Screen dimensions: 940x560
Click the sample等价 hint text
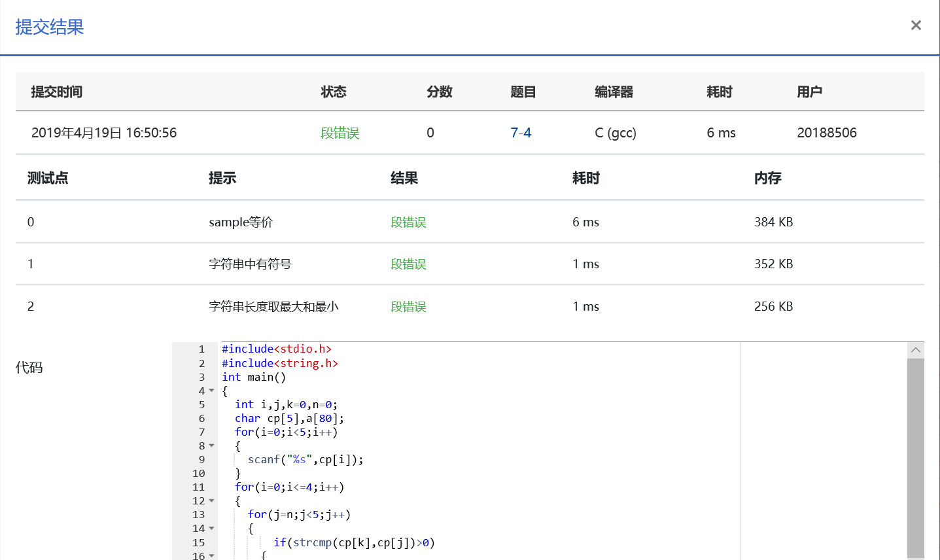coord(241,222)
